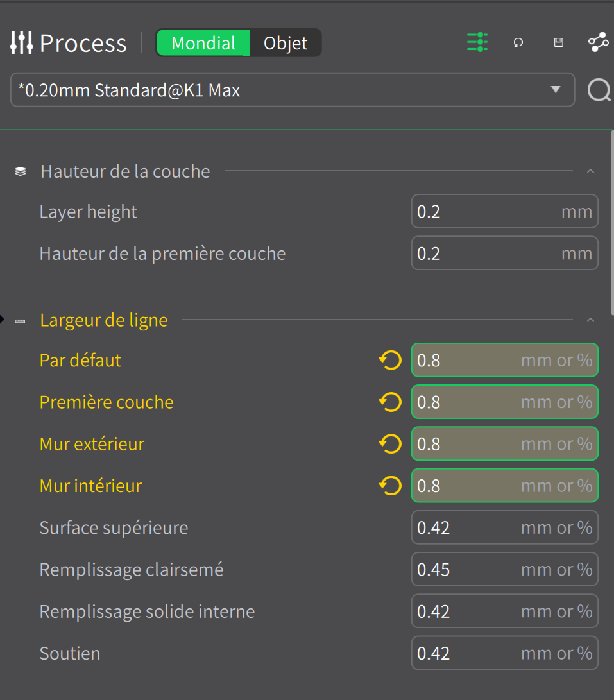Reset the Mur extérieur line width
614x700 pixels.
[x=390, y=444]
